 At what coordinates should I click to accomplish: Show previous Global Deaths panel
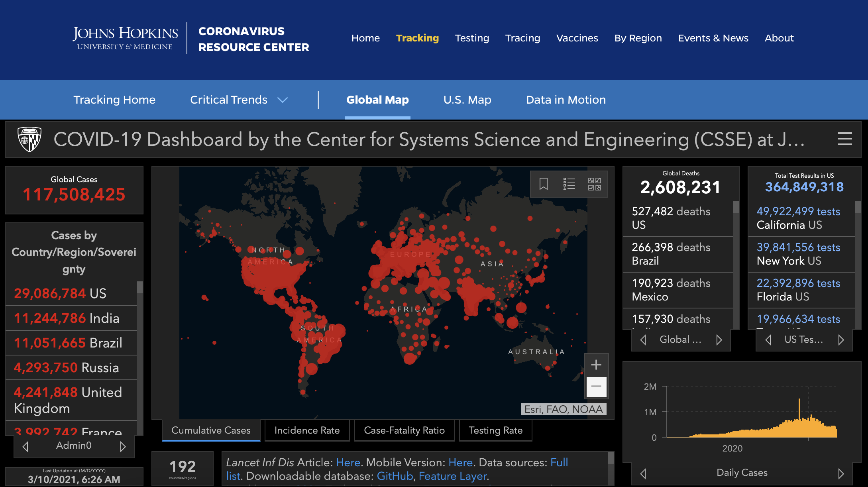click(643, 340)
